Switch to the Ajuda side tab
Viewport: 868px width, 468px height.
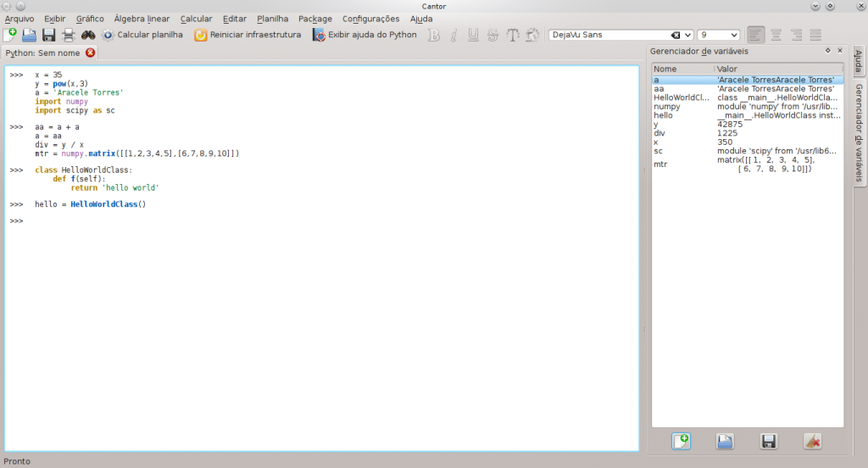[859, 61]
